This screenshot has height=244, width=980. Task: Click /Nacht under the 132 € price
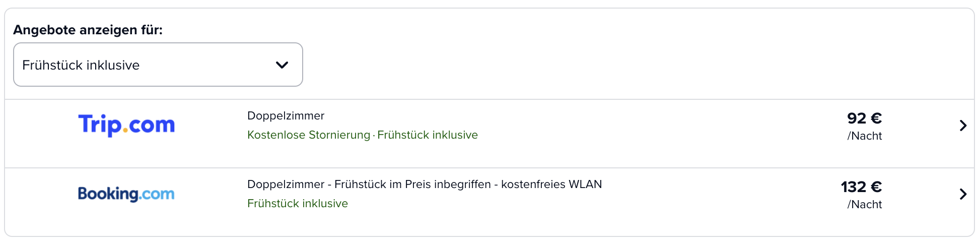pos(865,205)
